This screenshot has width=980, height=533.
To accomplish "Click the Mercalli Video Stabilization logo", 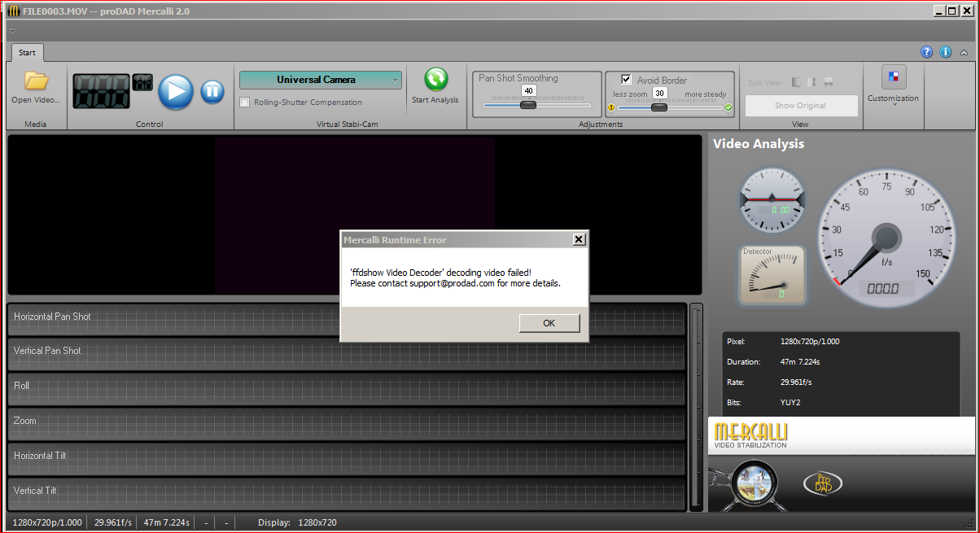I will pos(751,435).
